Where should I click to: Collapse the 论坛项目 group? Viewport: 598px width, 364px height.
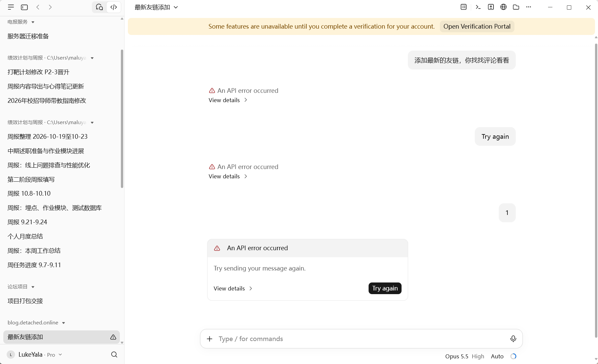[x=21, y=287]
